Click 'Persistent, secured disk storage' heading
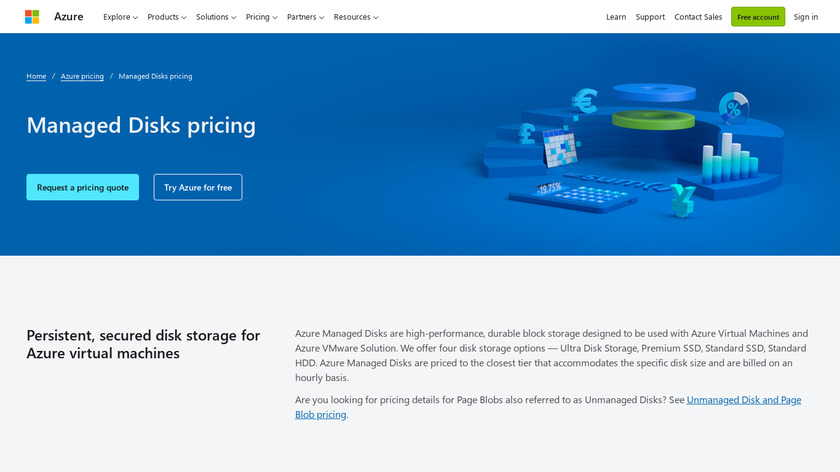This screenshot has width=840, height=472. point(143,344)
